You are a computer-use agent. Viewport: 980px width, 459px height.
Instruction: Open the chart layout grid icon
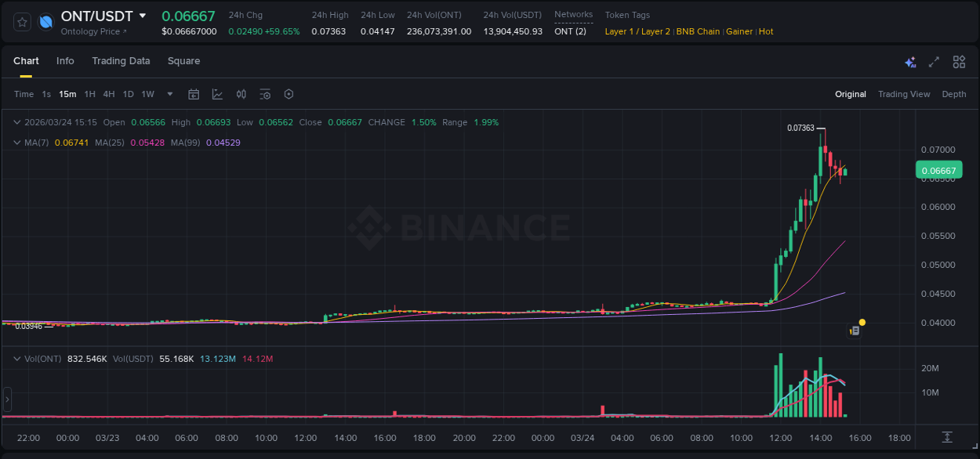pos(958,61)
